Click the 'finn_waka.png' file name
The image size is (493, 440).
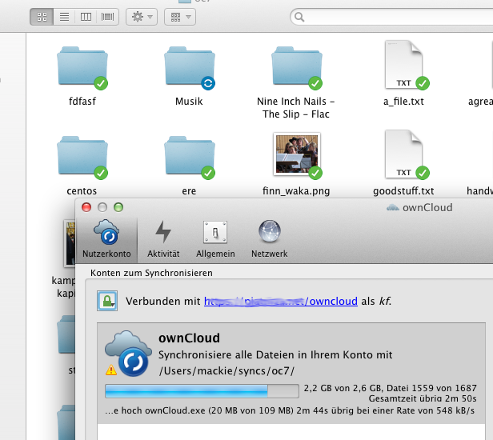296,191
